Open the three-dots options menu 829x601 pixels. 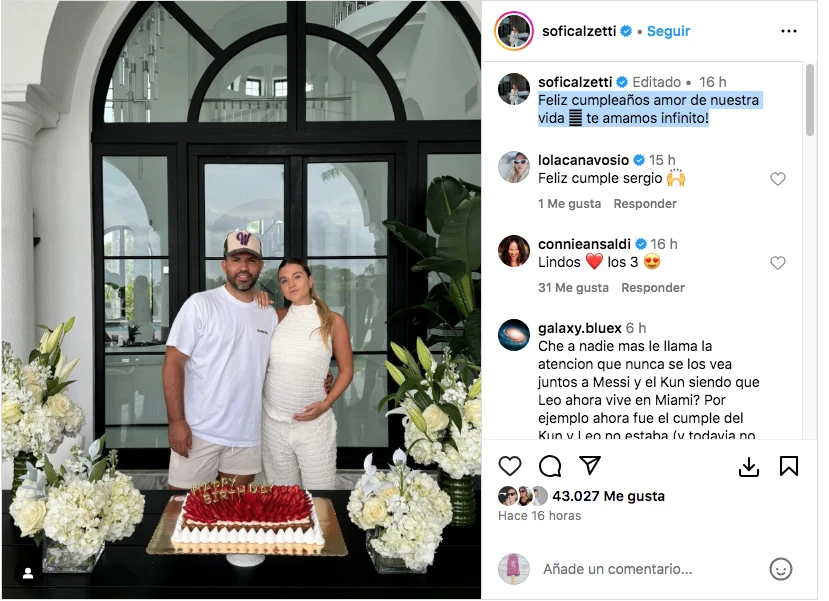tap(789, 31)
